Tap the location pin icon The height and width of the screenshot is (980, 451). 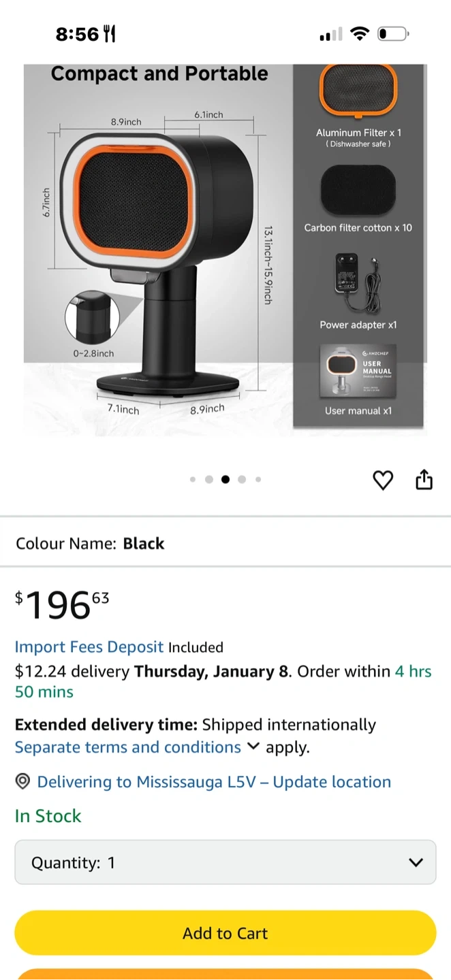click(22, 781)
